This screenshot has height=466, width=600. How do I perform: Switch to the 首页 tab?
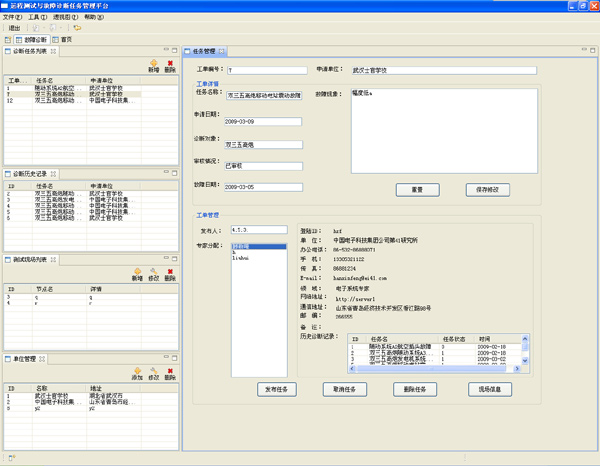coord(66,40)
